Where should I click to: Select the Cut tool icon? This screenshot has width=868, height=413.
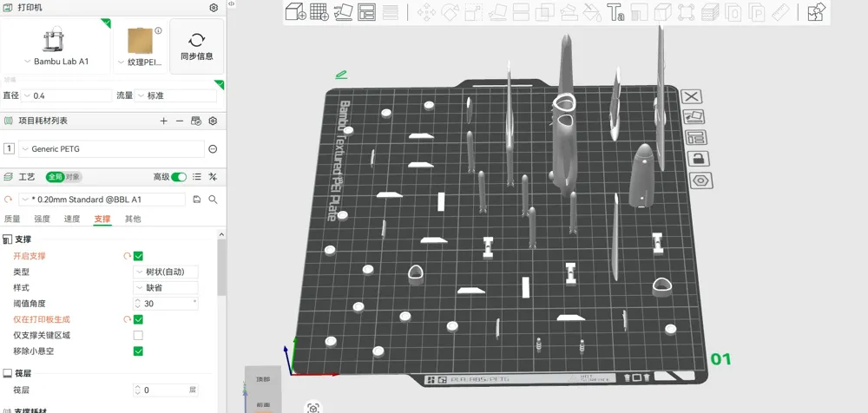click(x=521, y=12)
